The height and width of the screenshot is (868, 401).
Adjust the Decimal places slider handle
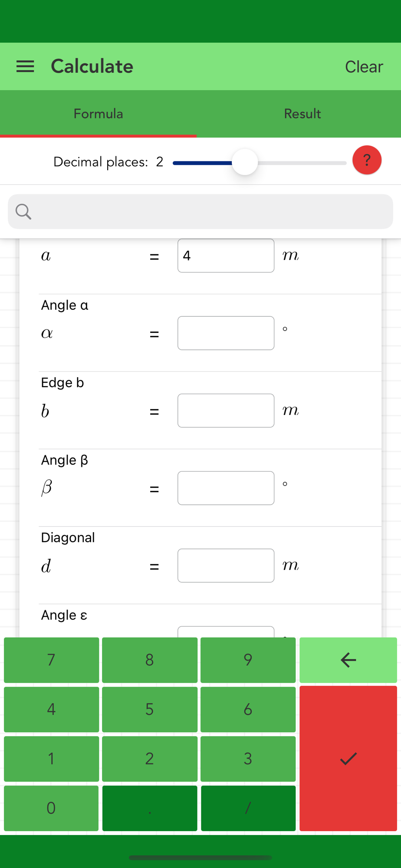pyautogui.click(x=245, y=162)
